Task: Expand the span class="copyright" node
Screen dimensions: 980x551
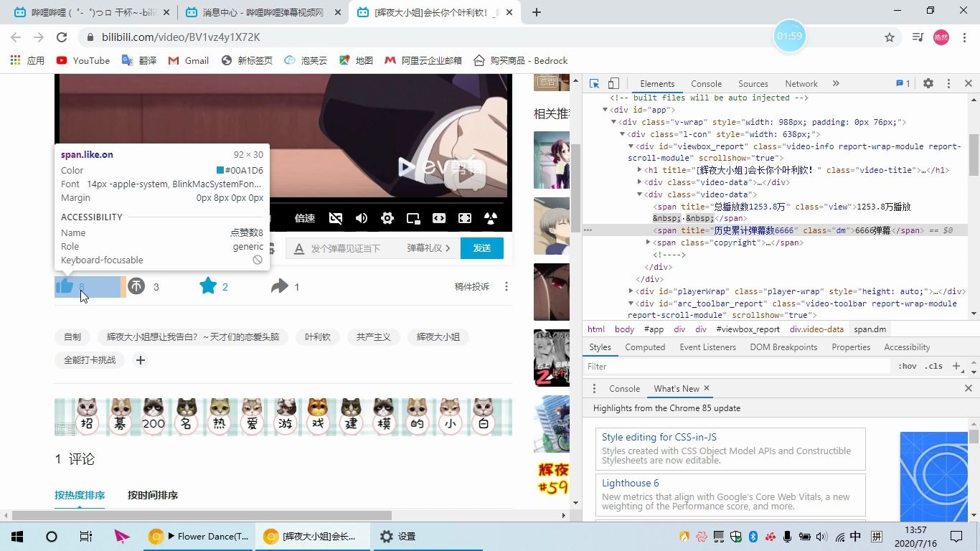Action: 648,242
